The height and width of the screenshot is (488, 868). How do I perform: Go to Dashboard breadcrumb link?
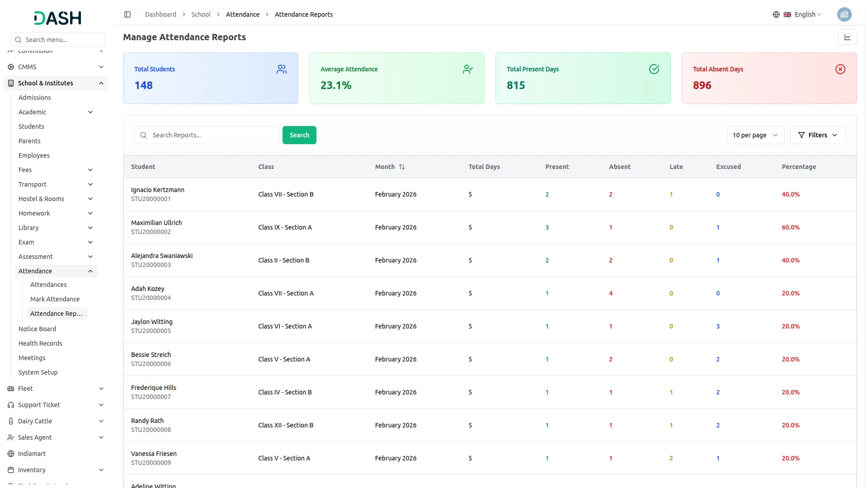point(160,14)
